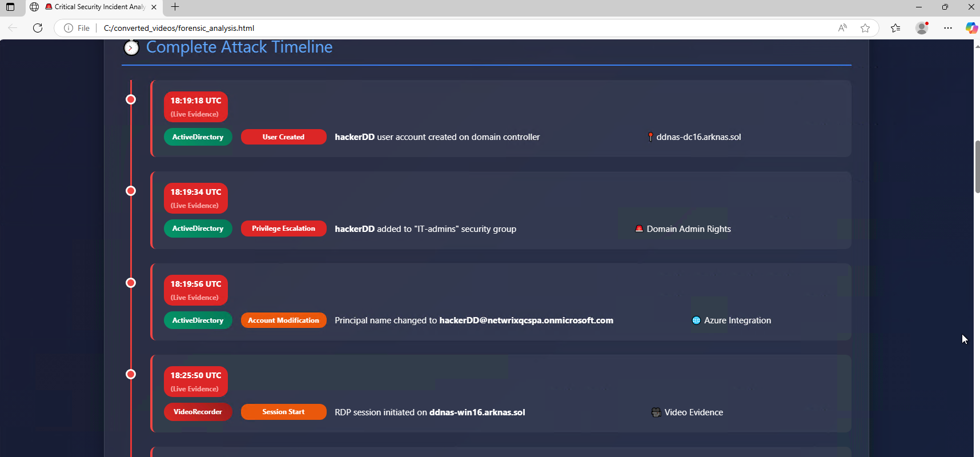Viewport: 980px width, 457px height.
Task: Click the siren icon beside Domain Admin Rights
Action: click(640, 228)
